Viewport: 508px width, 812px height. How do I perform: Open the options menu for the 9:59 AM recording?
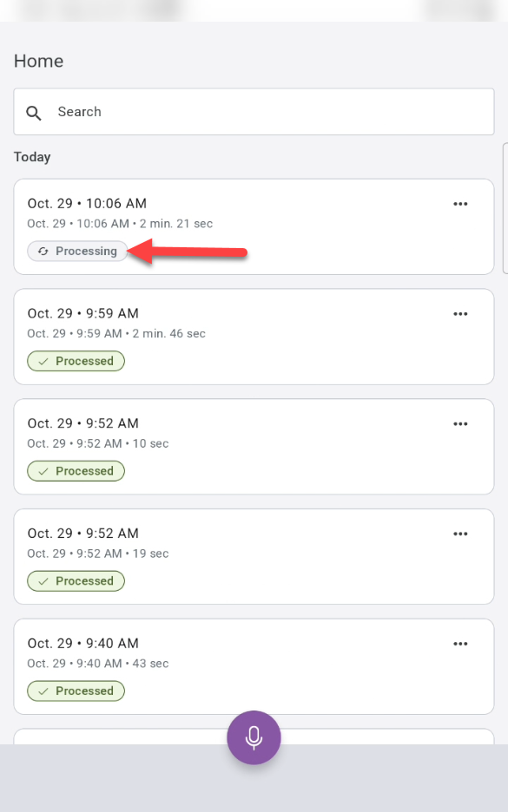460,313
